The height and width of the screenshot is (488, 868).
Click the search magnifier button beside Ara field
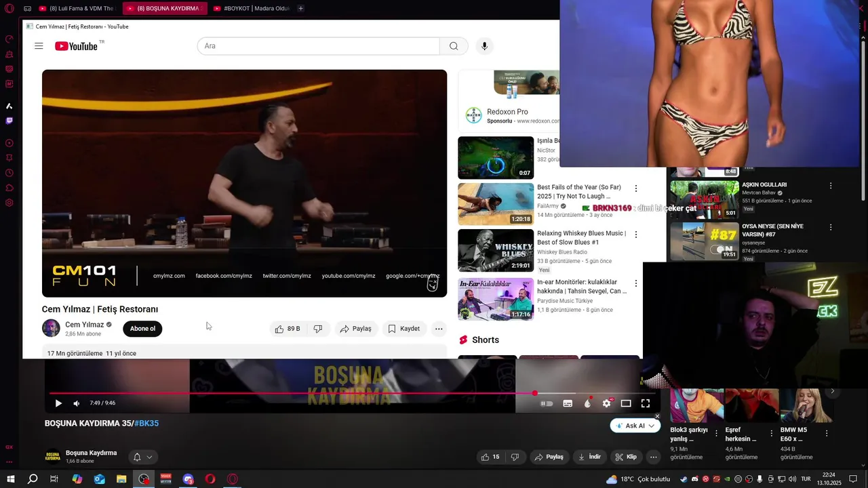454,46
